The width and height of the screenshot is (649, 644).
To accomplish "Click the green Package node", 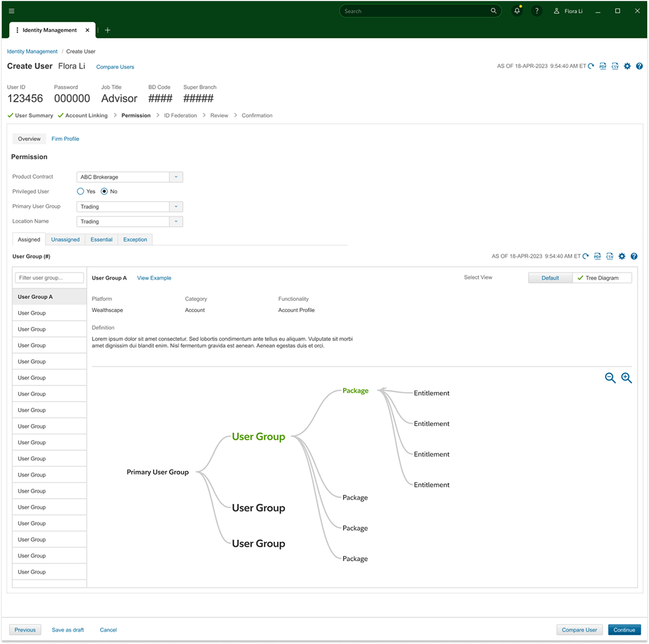I will pyautogui.click(x=355, y=391).
